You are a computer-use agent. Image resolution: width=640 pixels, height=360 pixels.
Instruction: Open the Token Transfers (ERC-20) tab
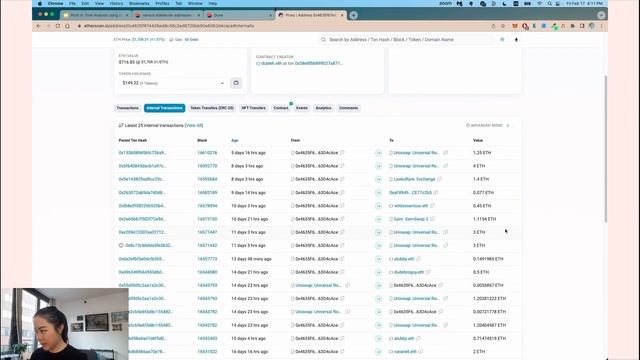click(x=212, y=108)
